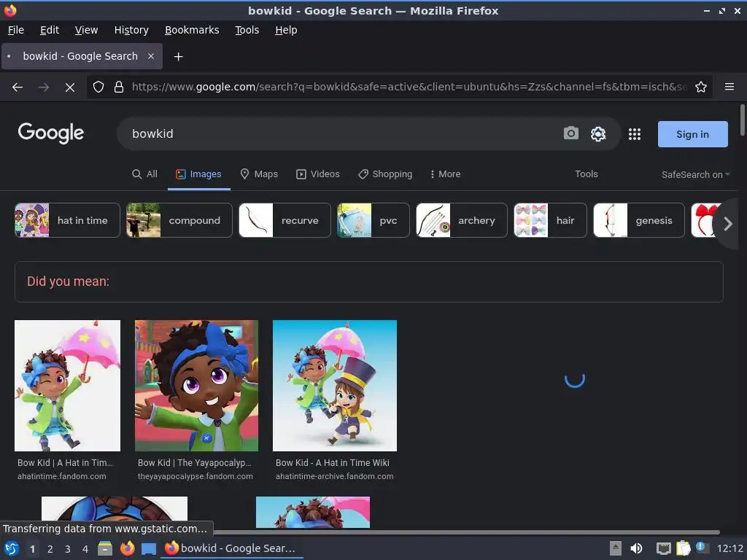The width and height of the screenshot is (747, 560).
Task: Open Bow Kid | A Hat in Tim... link
Action: (x=65, y=463)
